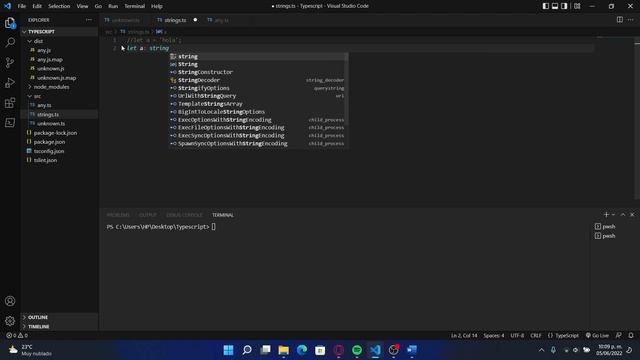The height and width of the screenshot is (360, 640).
Task: Change end of line sequence CRLF
Action: point(536,336)
